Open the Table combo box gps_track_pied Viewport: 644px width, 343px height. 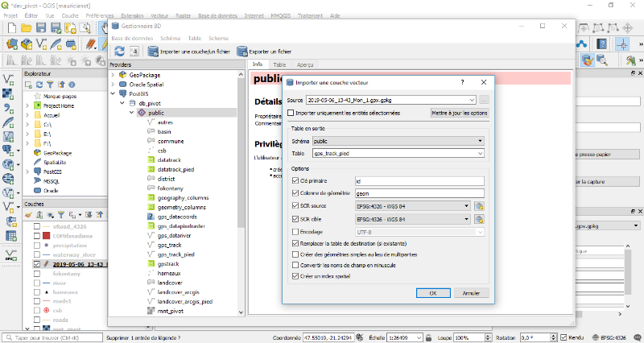[x=398, y=153]
